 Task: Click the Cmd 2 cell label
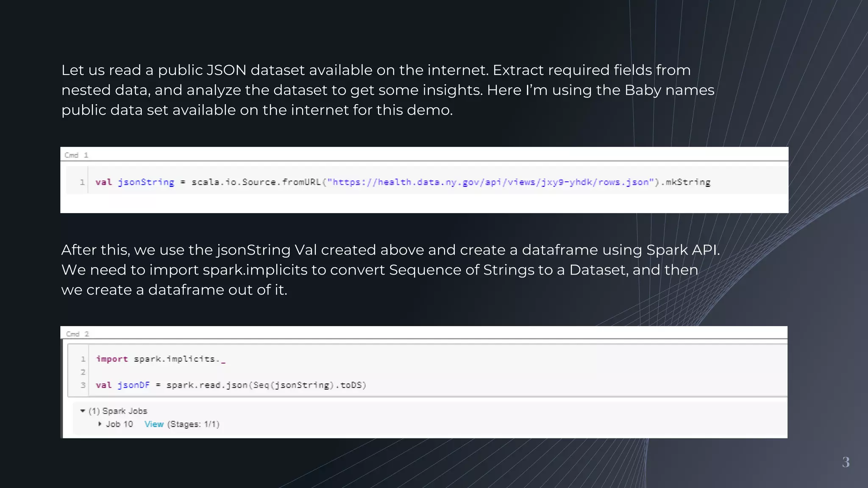(78, 334)
